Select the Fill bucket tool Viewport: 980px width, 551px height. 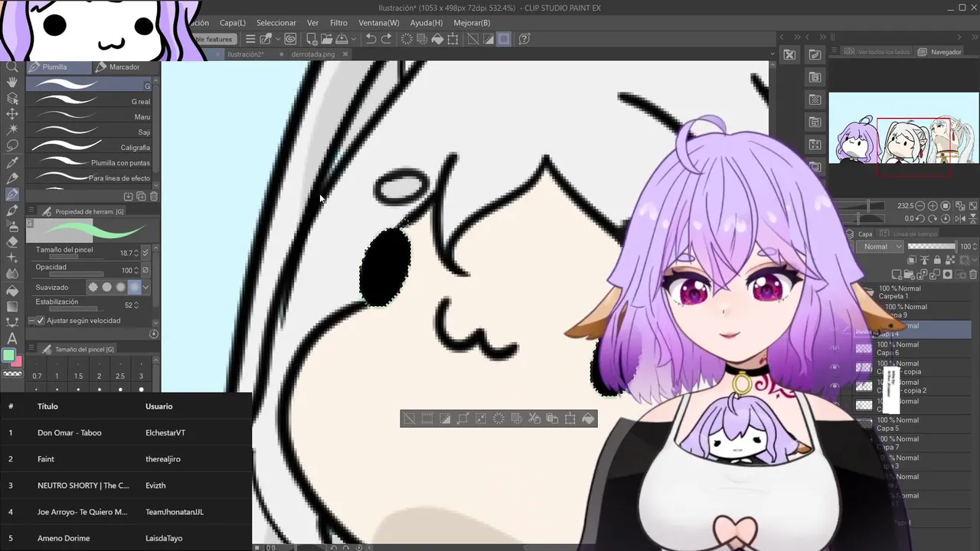(12, 290)
